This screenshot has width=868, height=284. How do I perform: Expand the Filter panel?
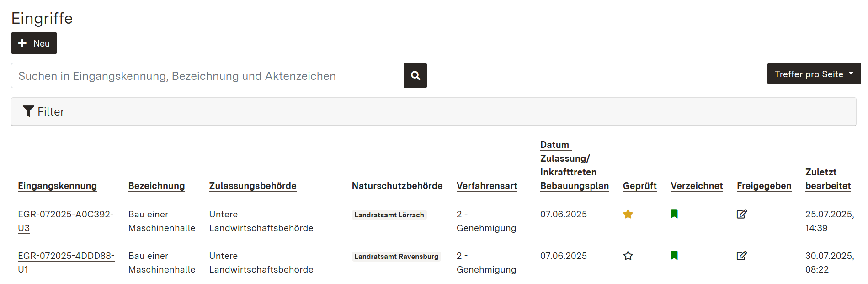(x=44, y=112)
